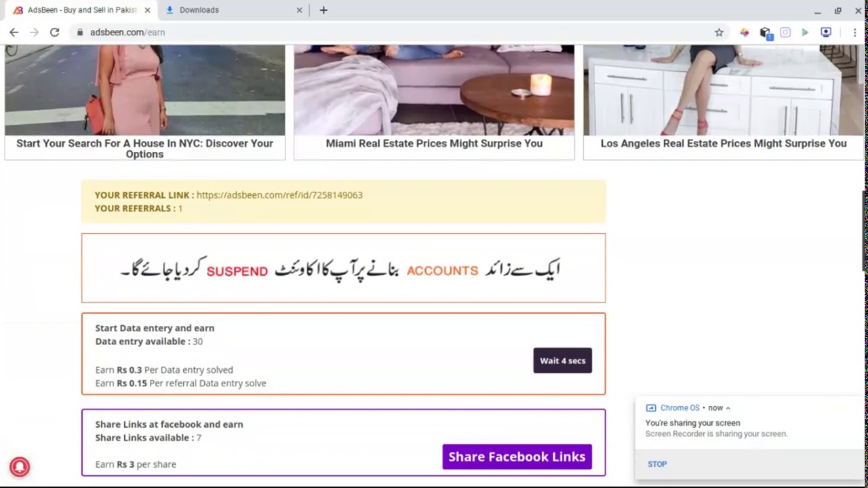Click 'Share Links available : 7' text

point(149,438)
